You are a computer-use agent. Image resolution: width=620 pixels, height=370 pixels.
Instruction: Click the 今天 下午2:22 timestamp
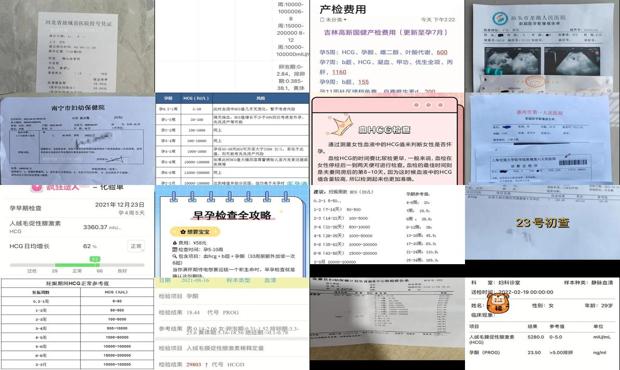pos(438,19)
